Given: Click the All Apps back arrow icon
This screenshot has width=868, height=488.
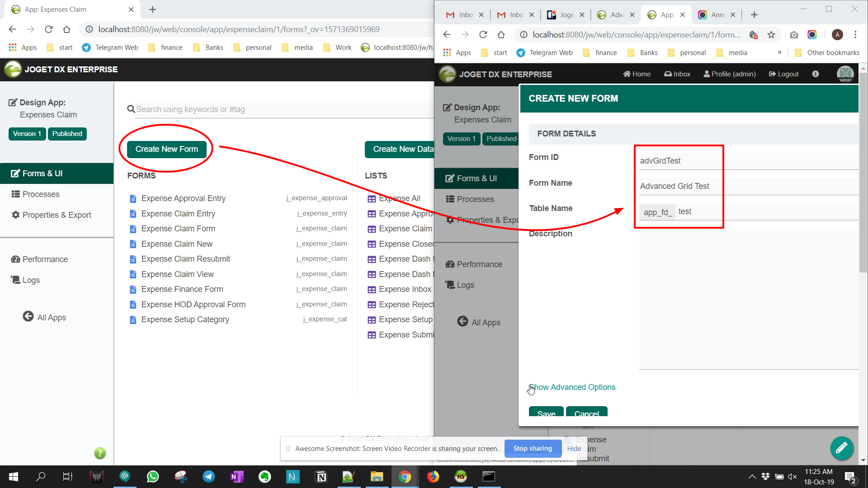Looking at the screenshot, I should [x=28, y=317].
